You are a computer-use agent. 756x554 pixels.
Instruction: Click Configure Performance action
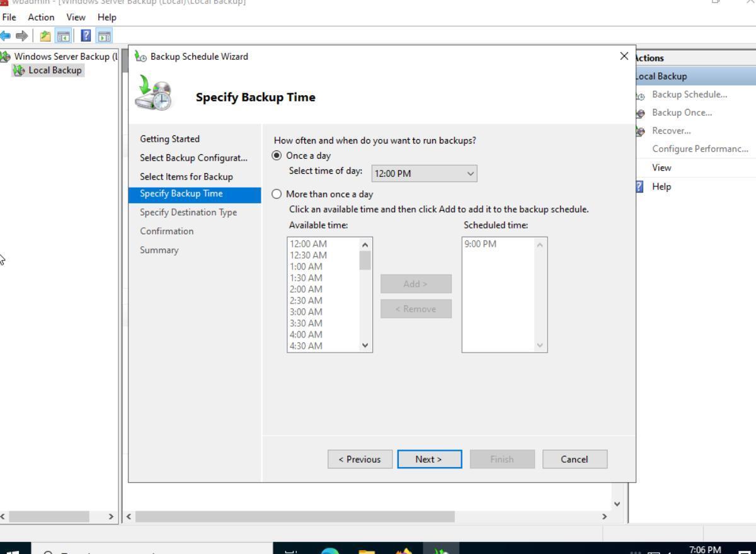[x=700, y=149]
